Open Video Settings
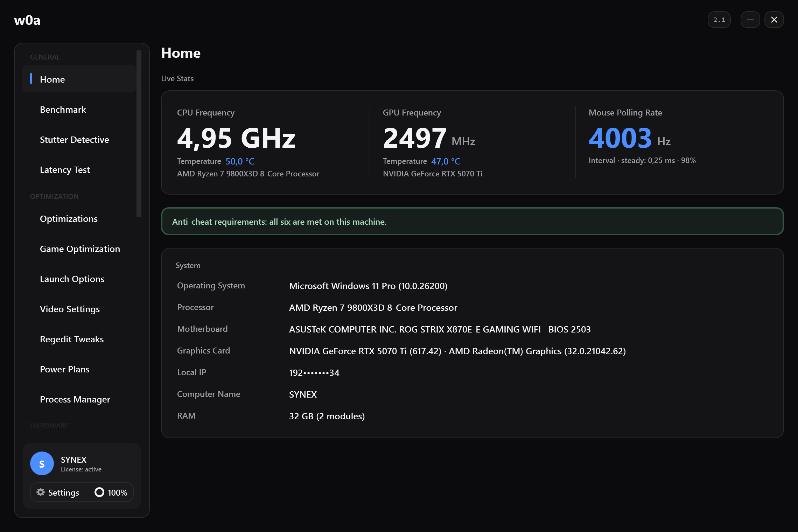 (79, 309)
